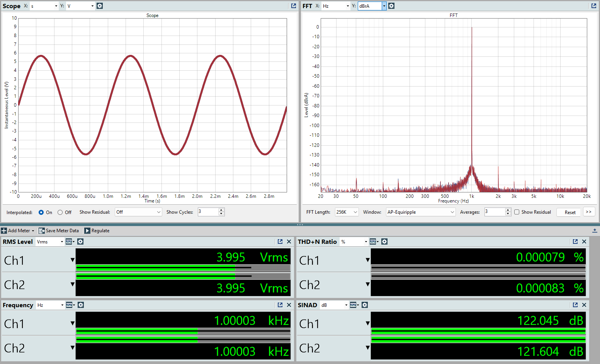
Task: Open RMS Level meter settings gear
Action: (x=80, y=242)
